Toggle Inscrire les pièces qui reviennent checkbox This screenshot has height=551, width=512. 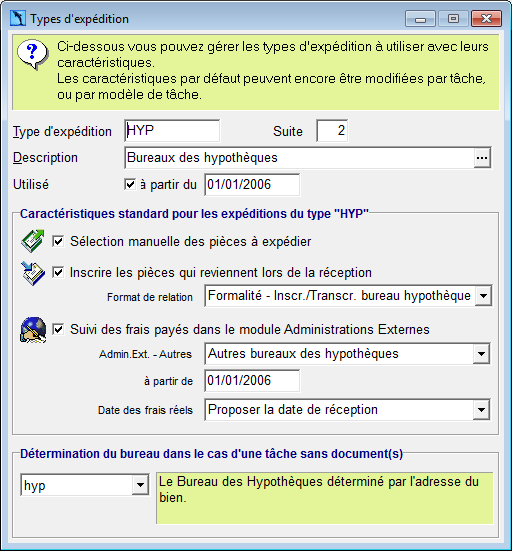tap(58, 272)
